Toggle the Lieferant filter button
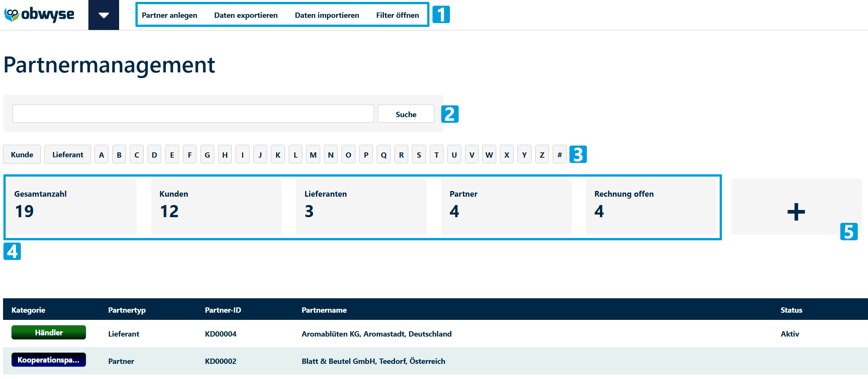This screenshot has height=379, width=868. pyautogui.click(x=68, y=155)
